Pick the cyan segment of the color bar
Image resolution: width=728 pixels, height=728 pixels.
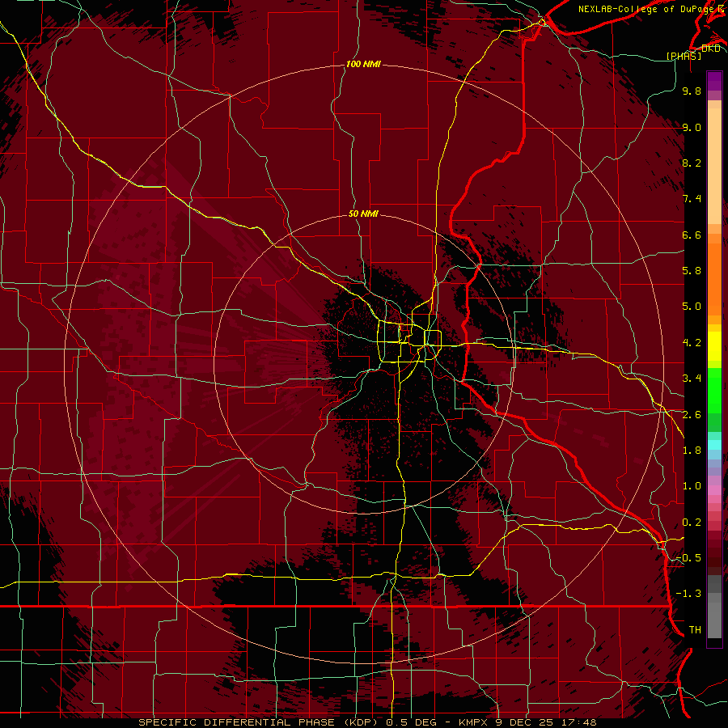pos(714,445)
